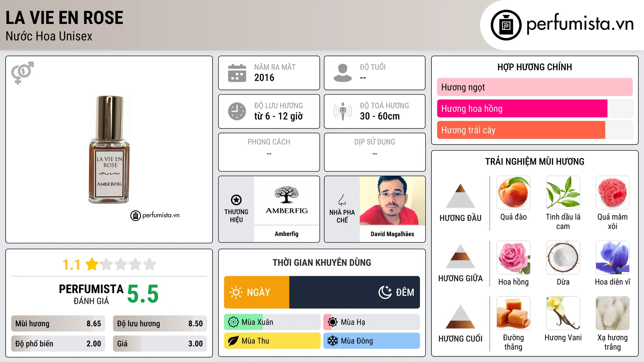The image size is (644, 362).
Task: Click the HỢP HƯƠNG CHÍNH heading
Action: point(535,67)
